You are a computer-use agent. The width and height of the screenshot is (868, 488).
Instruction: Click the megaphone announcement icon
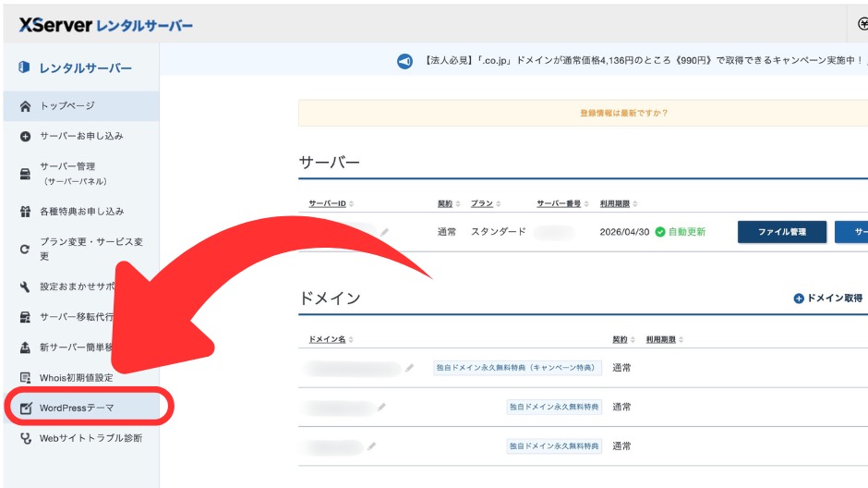(x=404, y=62)
